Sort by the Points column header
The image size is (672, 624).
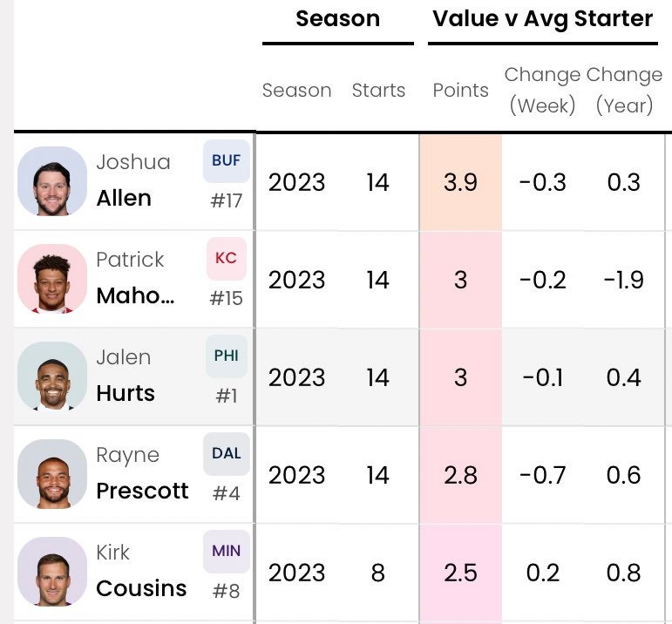pyautogui.click(x=460, y=91)
